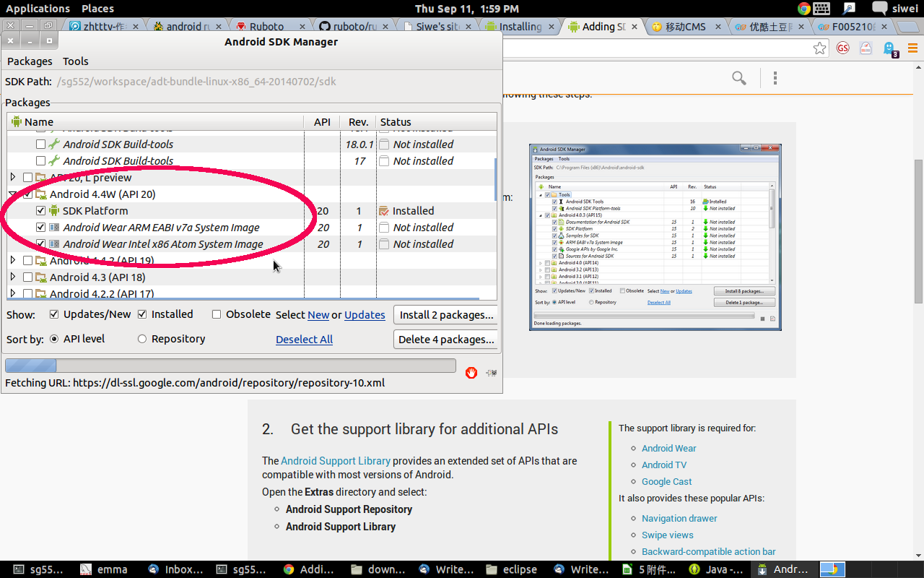Select the API level sort radio button
924x578 pixels.
54,339
